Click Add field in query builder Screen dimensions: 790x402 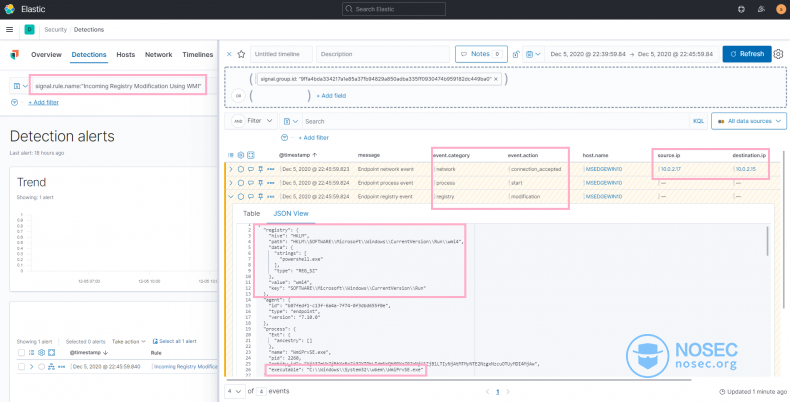[332, 95]
